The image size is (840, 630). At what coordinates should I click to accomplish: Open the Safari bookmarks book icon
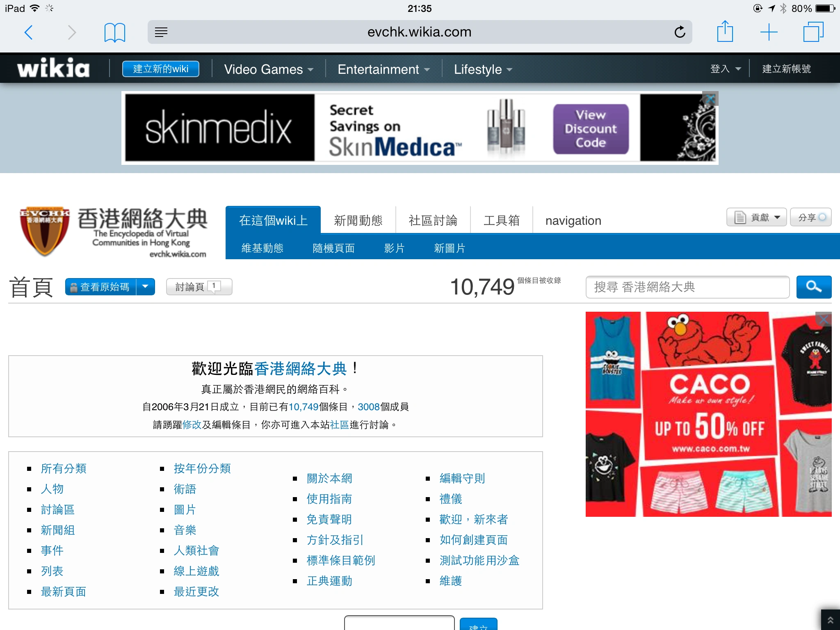point(114,32)
